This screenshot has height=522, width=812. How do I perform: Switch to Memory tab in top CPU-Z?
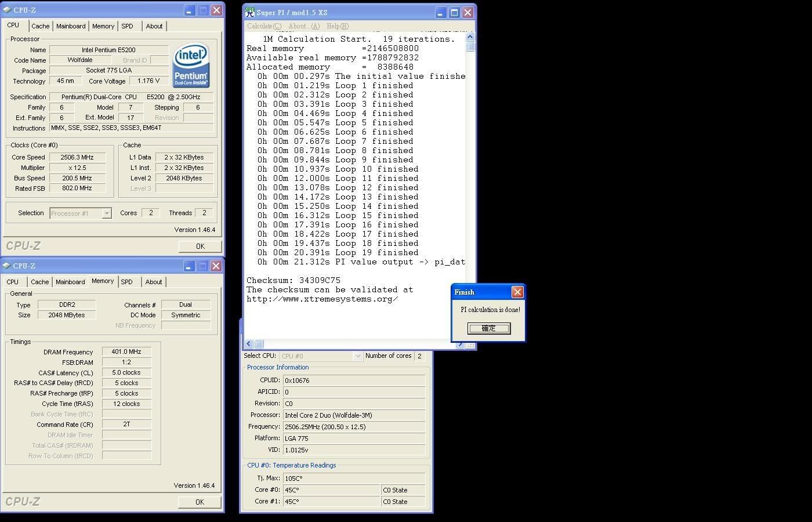click(103, 26)
